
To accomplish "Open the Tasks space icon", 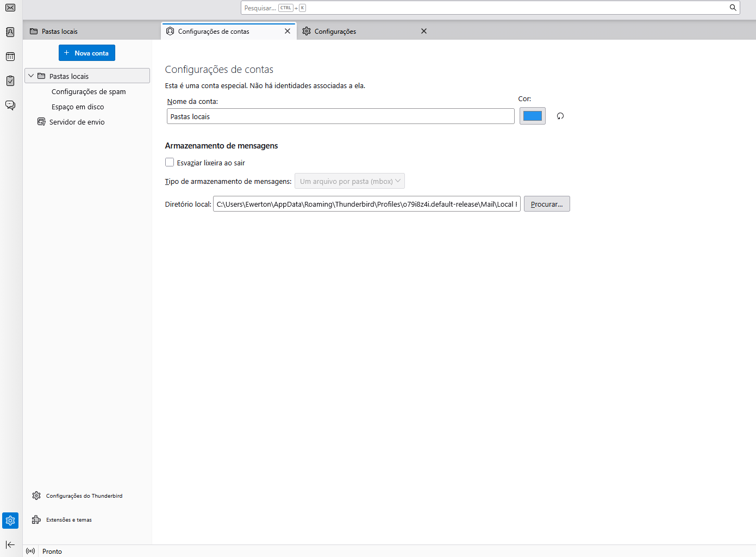I will (10, 81).
